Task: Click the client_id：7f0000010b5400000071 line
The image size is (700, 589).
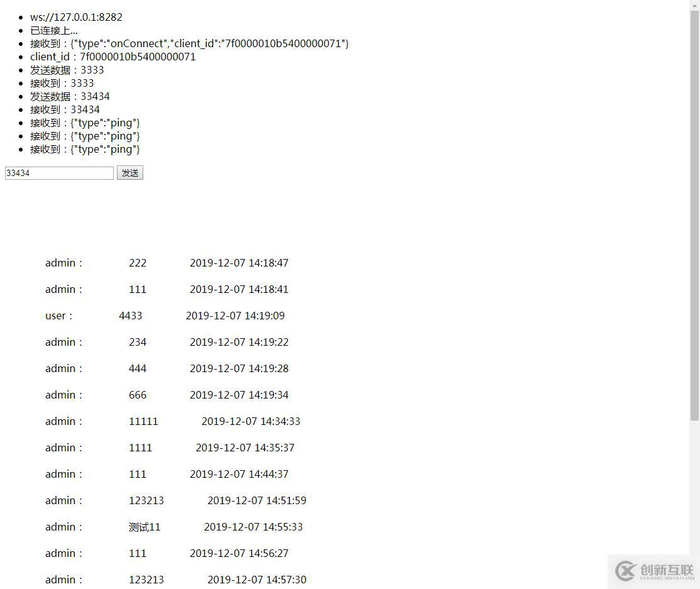Action: click(x=113, y=57)
